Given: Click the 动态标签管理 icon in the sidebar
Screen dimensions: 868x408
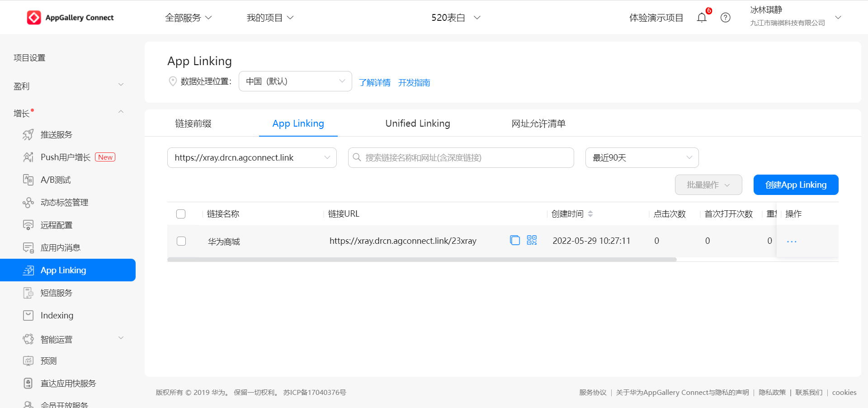Looking at the screenshot, I should (28, 202).
